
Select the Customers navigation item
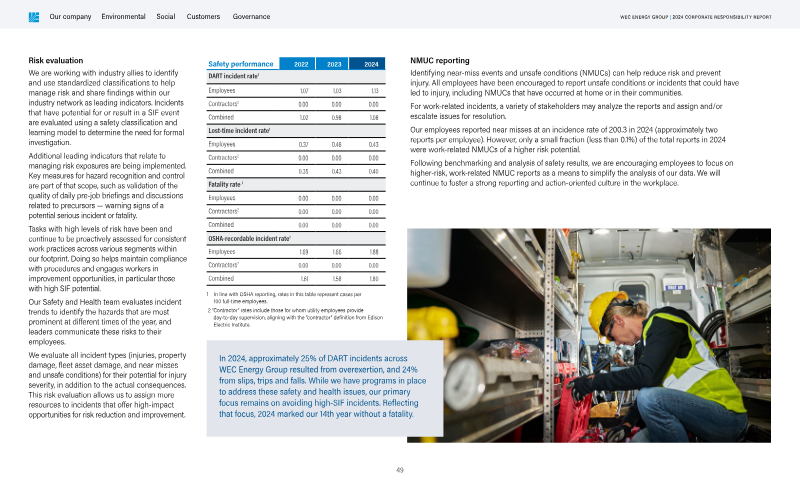203,17
